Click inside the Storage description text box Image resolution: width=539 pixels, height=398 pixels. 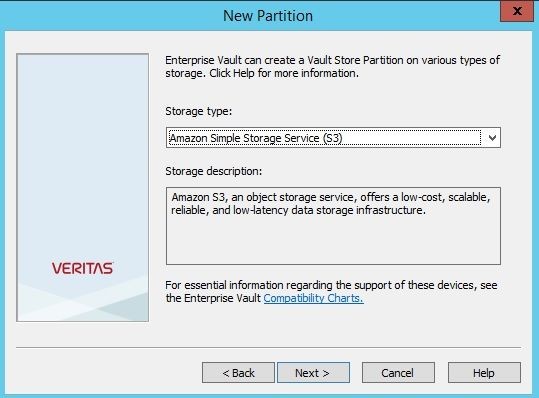click(x=333, y=226)
